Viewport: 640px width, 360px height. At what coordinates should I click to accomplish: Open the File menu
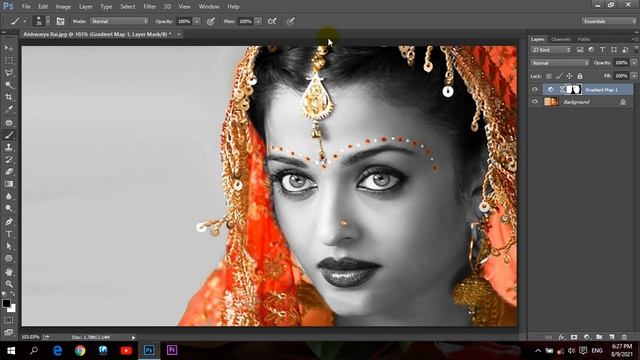(26, 7)
